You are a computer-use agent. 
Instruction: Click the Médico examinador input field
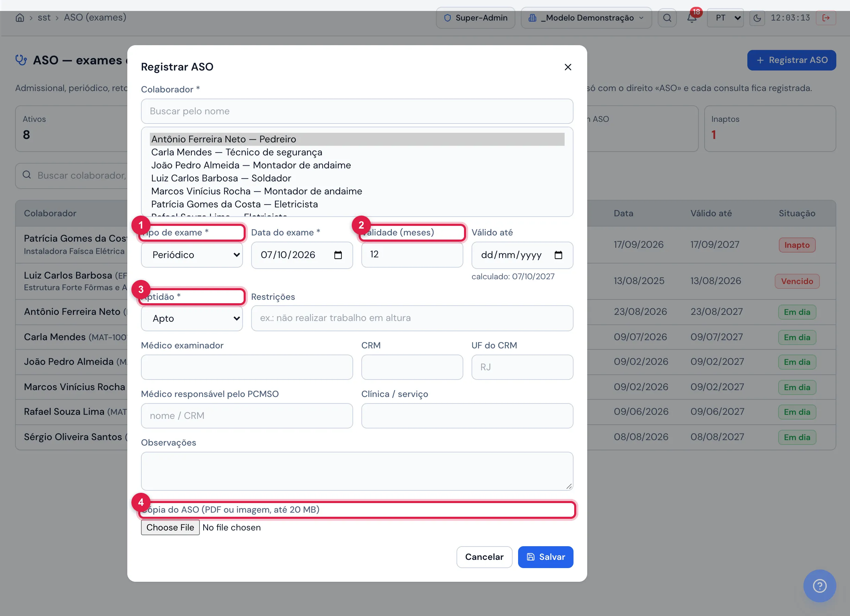click(x=247, y=367)
